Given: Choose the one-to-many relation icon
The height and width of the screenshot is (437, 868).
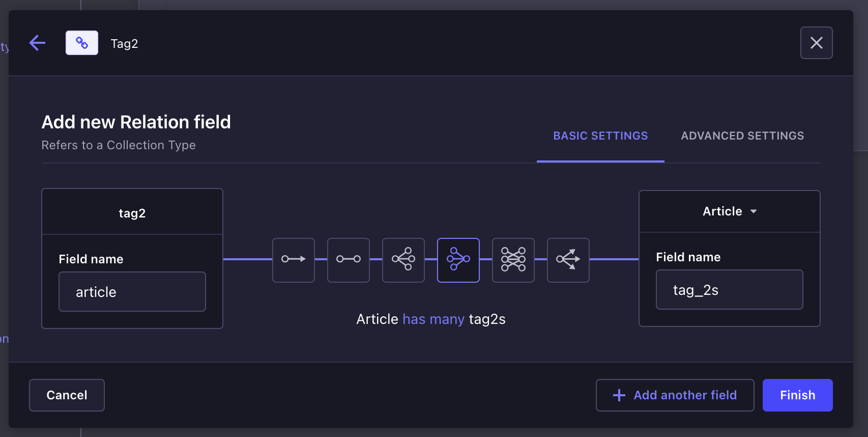Looking at the screenshot, I should tap(403, 260).
